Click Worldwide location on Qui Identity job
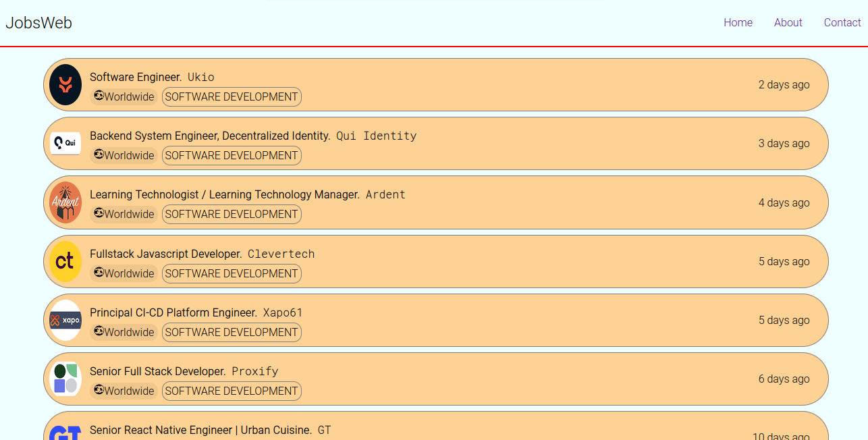Image resolution: width=868 pixels, height=440 pixels. point(124,155)
